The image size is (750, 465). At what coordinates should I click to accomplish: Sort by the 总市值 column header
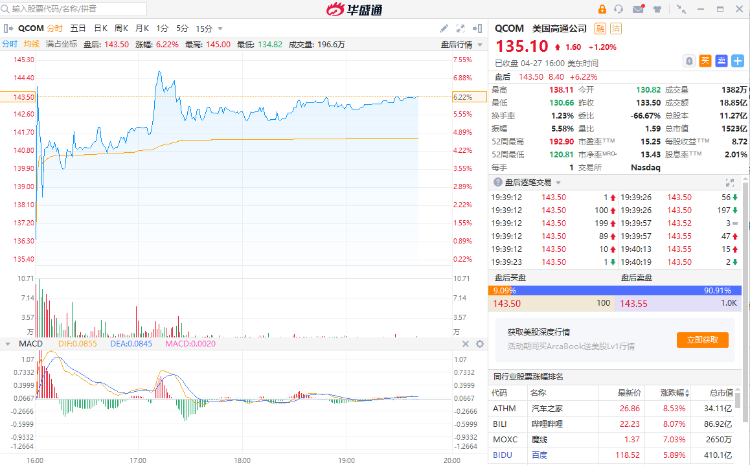(721, 393)
